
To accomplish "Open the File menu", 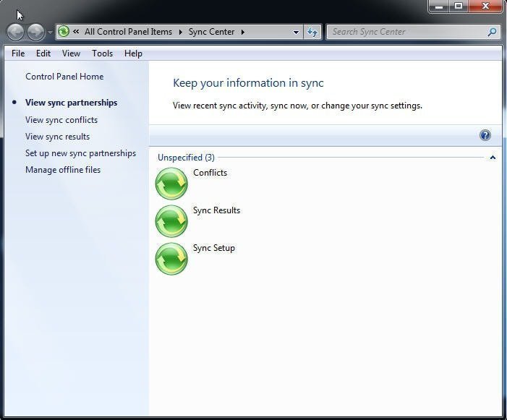I will coord(18,53).
